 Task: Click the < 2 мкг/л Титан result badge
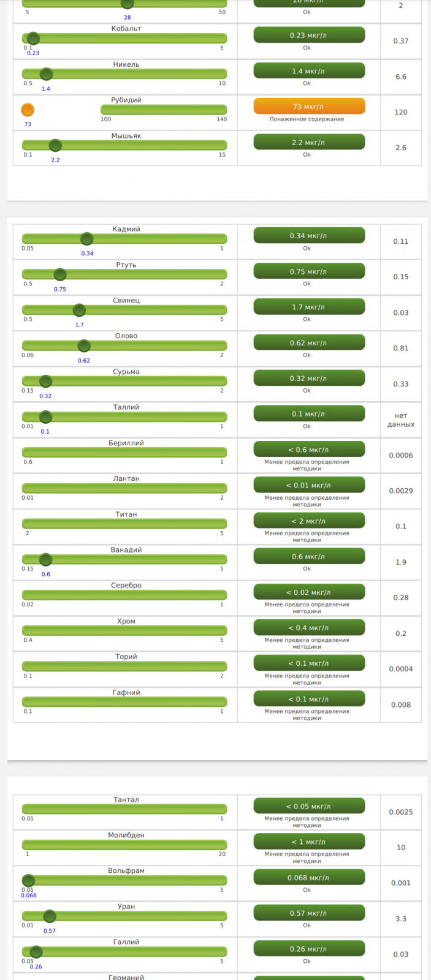point(309,521)
